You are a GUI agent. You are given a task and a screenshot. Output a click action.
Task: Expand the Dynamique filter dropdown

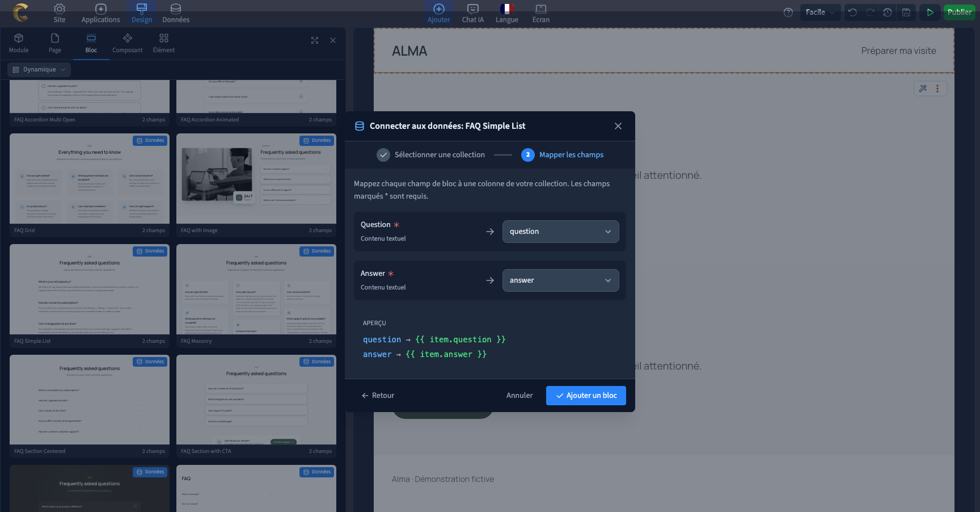39,70
